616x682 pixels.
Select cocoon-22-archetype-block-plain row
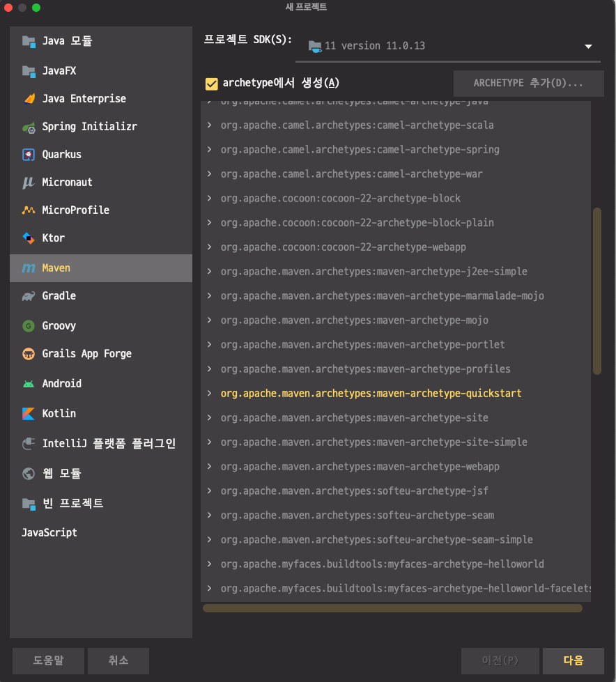396,223
